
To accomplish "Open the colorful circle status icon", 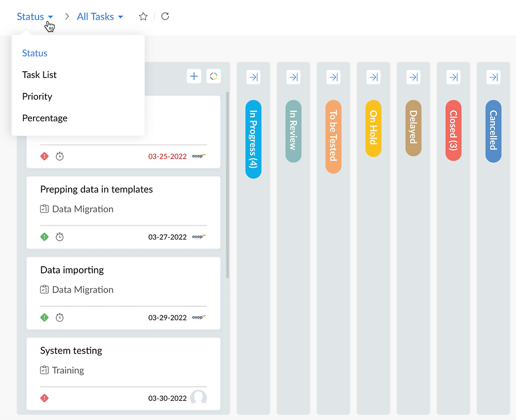I will [214, 76].
